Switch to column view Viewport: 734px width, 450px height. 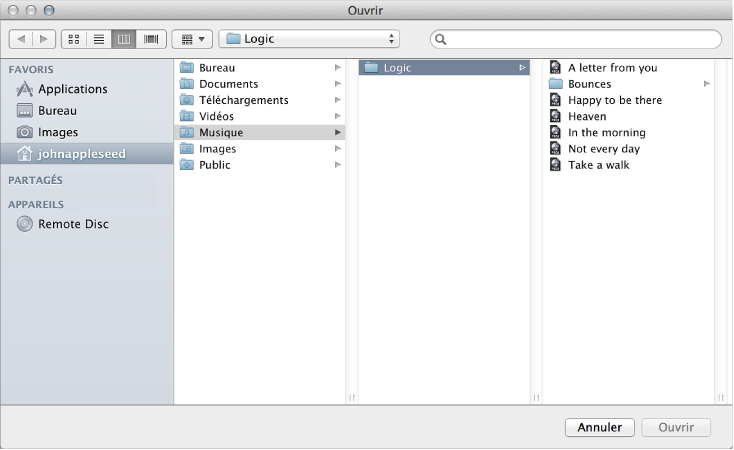pyautogui.click(x=124, y=39)
